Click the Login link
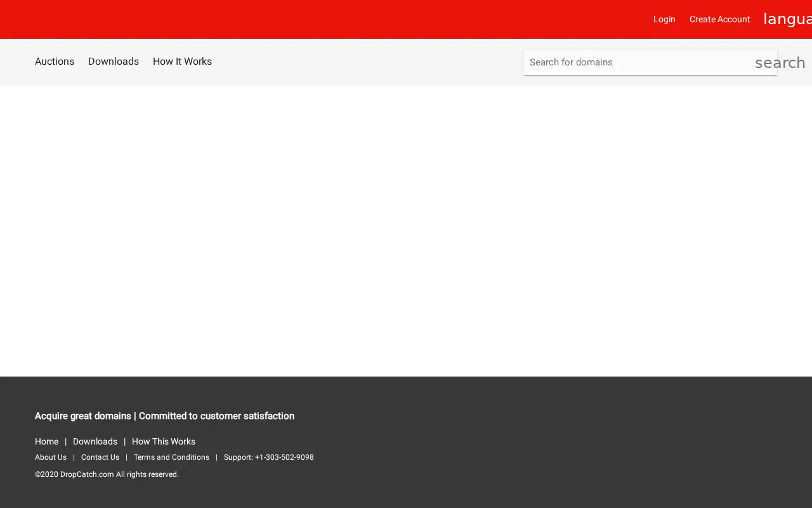Image resolution: width=812 pixels, height=508 pixels. [x=664, y=20]
